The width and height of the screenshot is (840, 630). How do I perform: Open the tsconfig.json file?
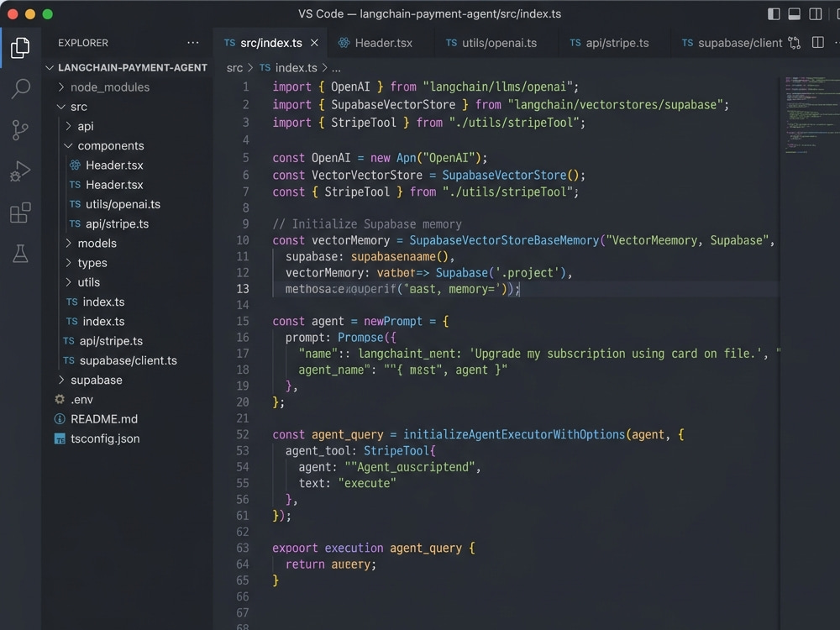click(105, 438)
